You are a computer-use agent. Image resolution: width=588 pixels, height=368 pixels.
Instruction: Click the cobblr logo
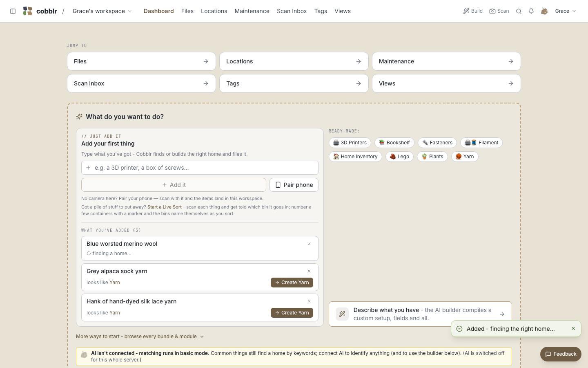click(x=40, y=11)
